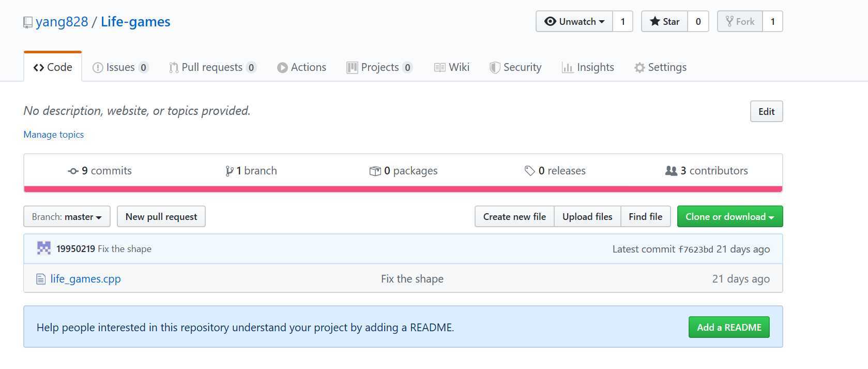
Task: Open the Life-games repository link
Action: [135, 22]
